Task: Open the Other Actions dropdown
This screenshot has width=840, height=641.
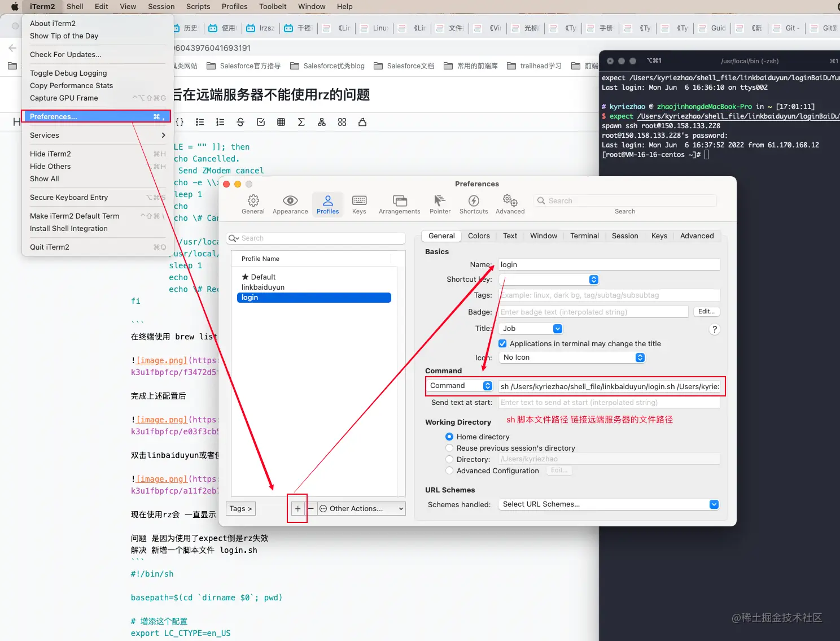Action: (x=361, y=508)
